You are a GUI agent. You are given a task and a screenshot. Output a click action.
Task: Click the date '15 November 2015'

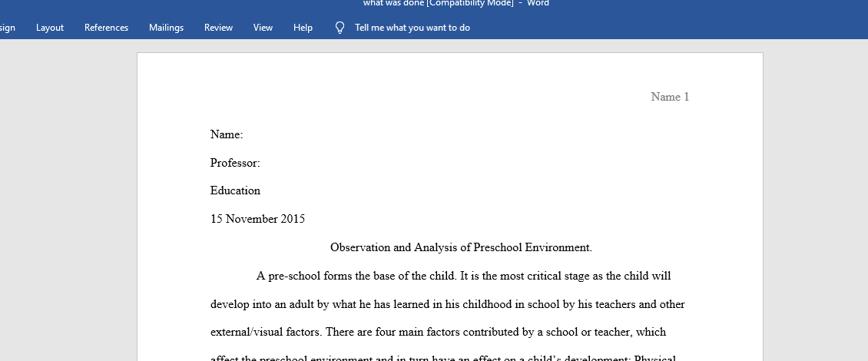tap(257, 219)
